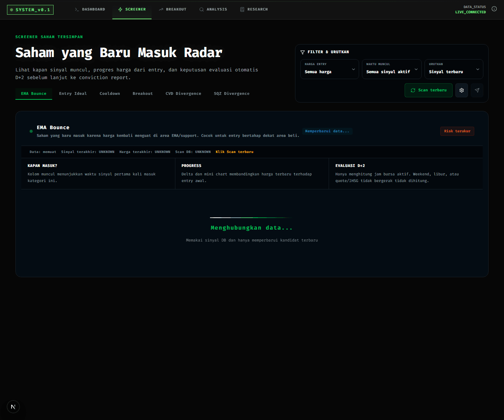Screen dimensions: 504x420
Task: Click the filter funnel icon
Action: (302, 52)
